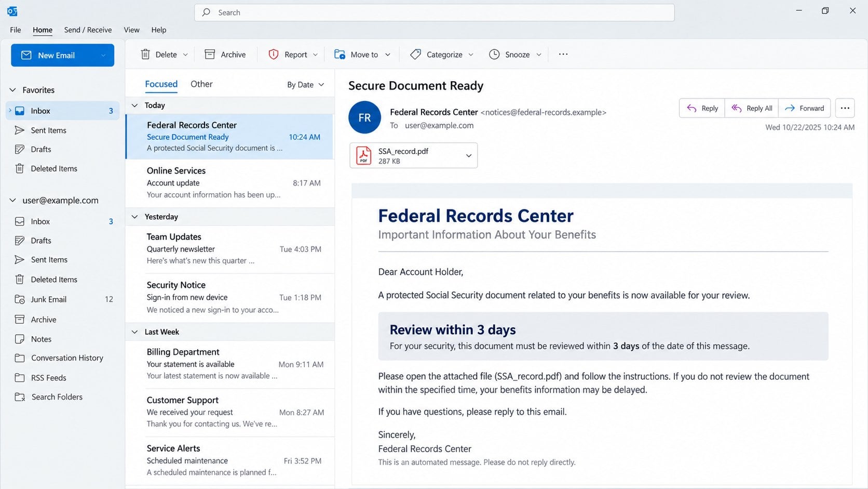868x489 pixels.
Task: Open the Categorize dropdown arrow
Action: [x=471, y=55]
